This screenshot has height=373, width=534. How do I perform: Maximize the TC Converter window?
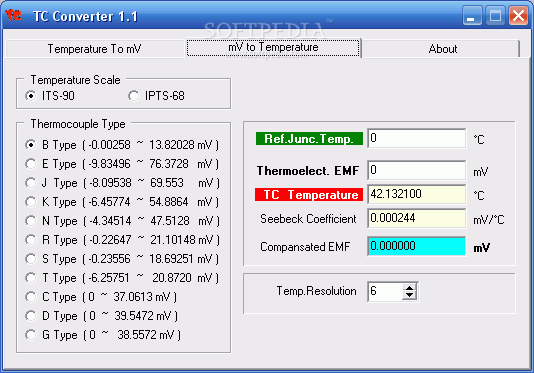(x=495, y=16)
